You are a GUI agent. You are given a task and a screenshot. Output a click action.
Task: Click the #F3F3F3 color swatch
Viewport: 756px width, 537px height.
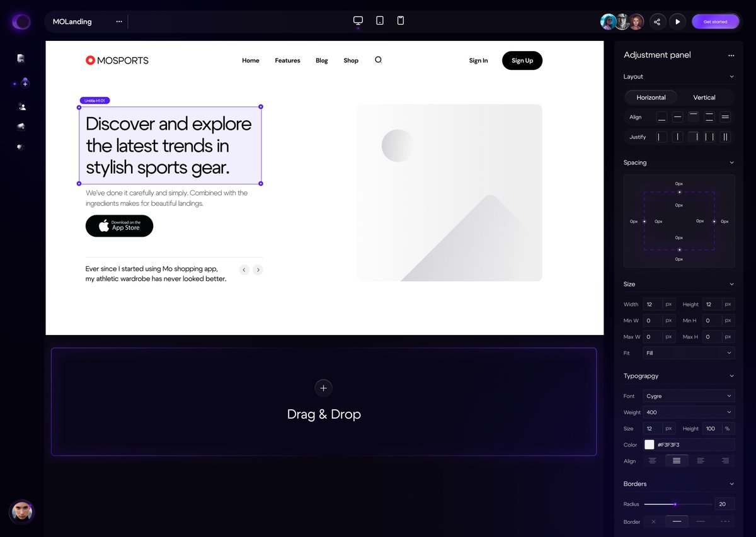[650, 444]
